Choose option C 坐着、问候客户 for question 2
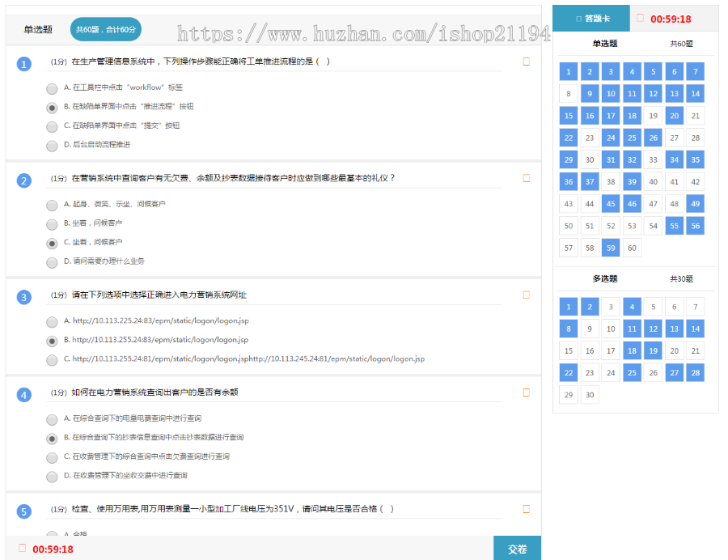The width and height of the screenshot is (728, 560). pyautogui.click(x=52, y=243)
